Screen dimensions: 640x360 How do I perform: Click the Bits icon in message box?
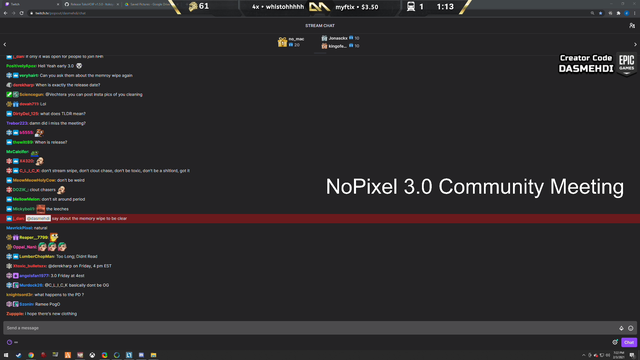click(621, 328)
